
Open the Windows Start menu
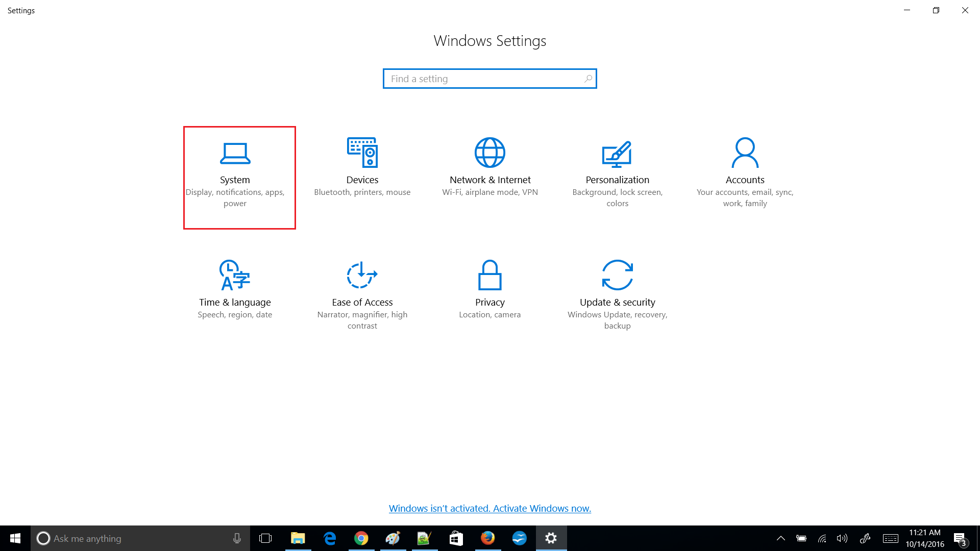coord(15,538)
